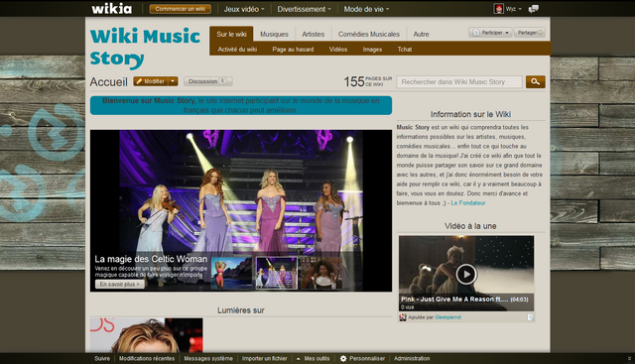
Task: Open Gleekpierrot user link
Action: coord(447,317)
